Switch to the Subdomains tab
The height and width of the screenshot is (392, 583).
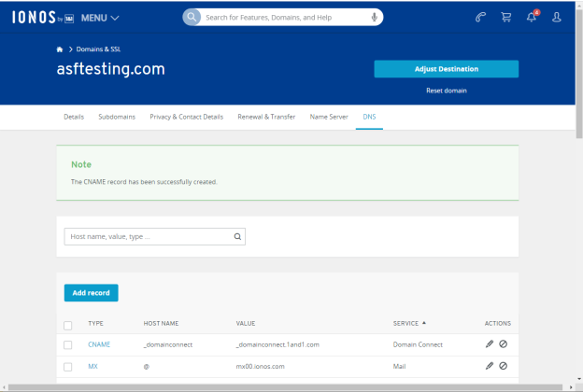[x=117, y=117]
